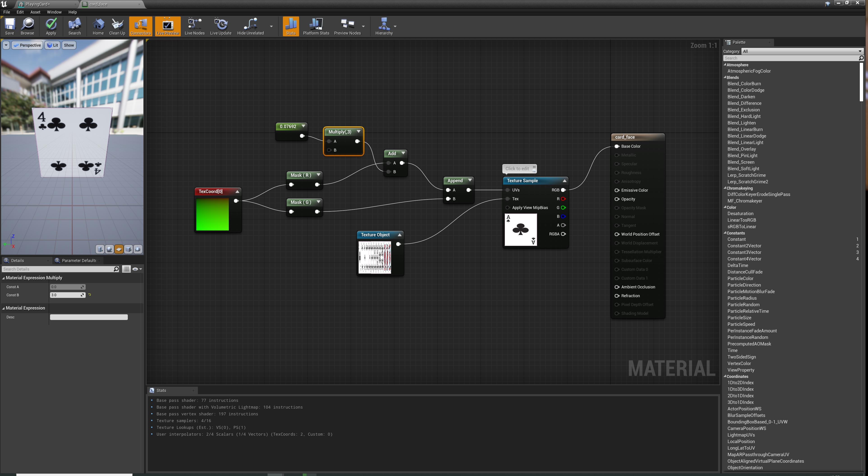
Task: Click the Texture Object preview thumbnail
Action: click(375, 257)
